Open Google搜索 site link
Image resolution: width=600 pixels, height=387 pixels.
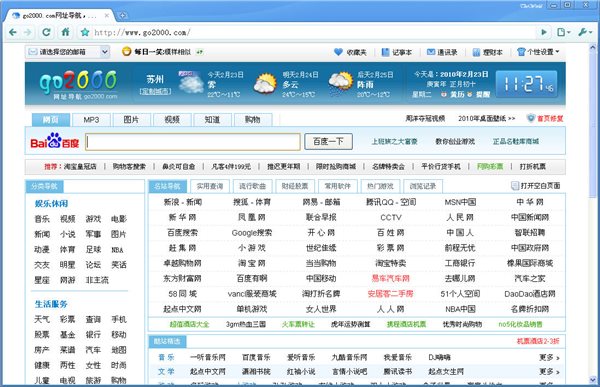[252, 233]
